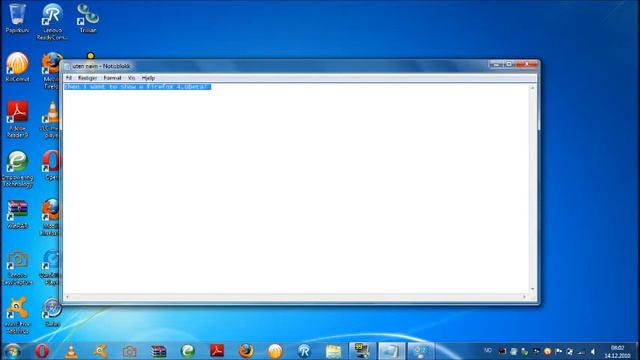640x360 pixels.
Task: Select the Papirkurv recycle bin desktop icon
Action: click(x=17, y=18)
